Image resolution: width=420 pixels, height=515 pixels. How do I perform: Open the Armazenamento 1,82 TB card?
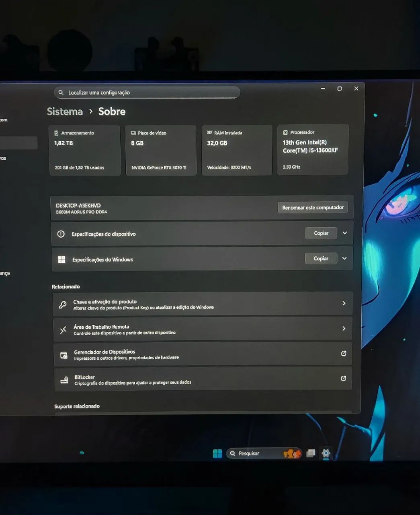[x=84, y=150]
